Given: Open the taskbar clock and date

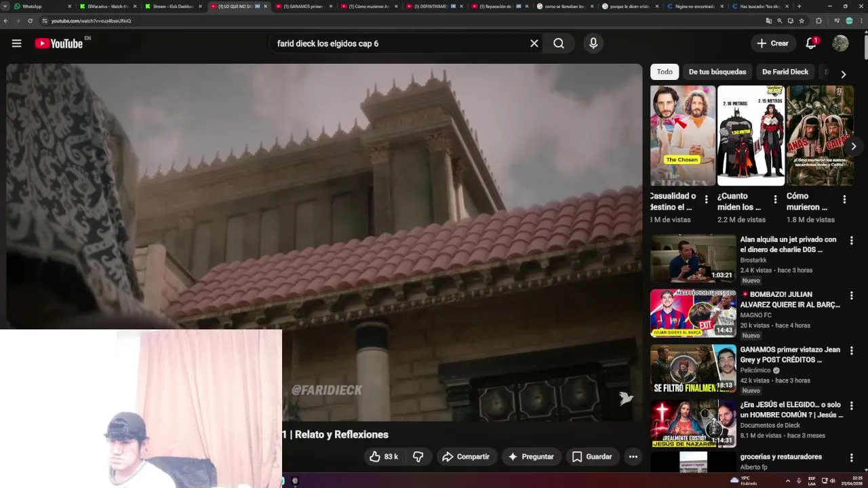Looking at the screenshot, I should click(853, 481).
